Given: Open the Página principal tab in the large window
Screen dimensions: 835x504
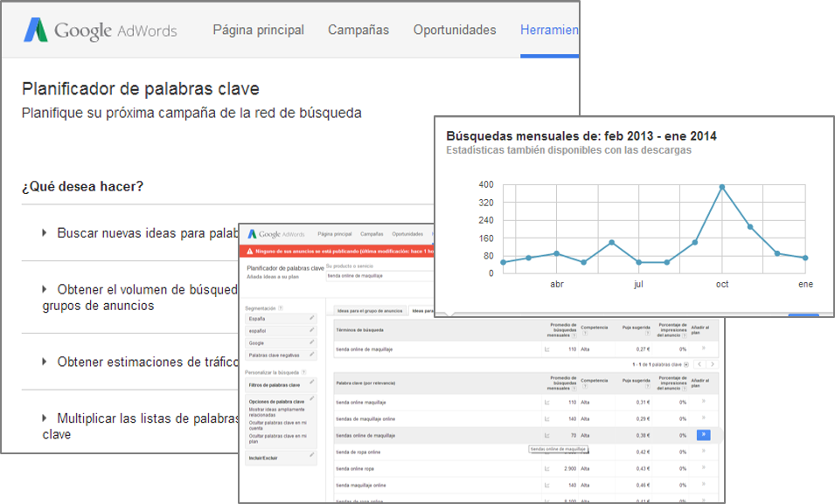Looking at the screenshot, I should (258, 30).
